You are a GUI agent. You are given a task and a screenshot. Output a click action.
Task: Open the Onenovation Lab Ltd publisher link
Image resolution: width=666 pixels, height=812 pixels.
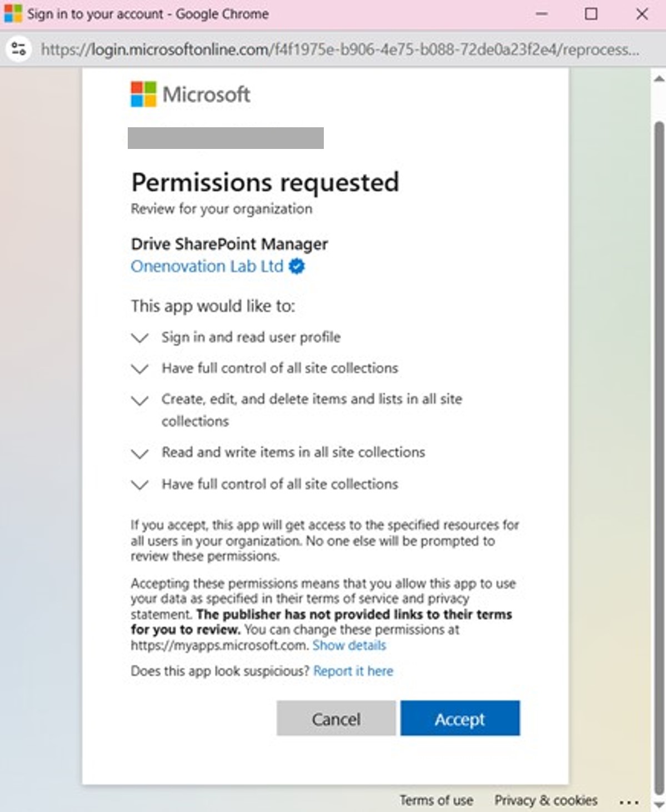click(x=207, y=266)
